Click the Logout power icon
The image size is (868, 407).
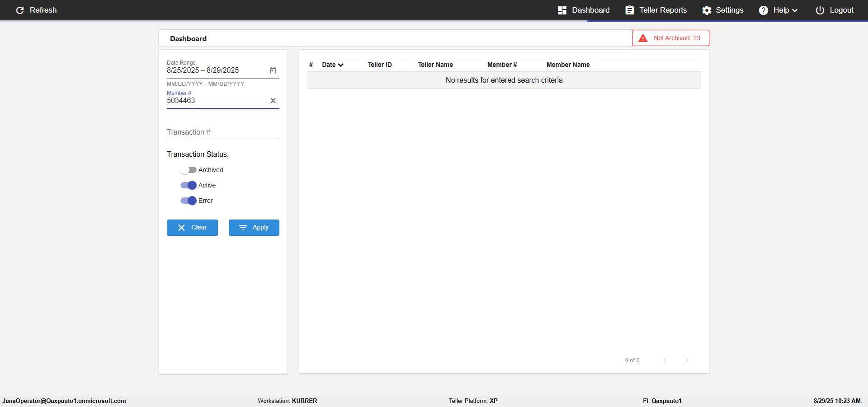pyautogui.click(x=820, y=10)
